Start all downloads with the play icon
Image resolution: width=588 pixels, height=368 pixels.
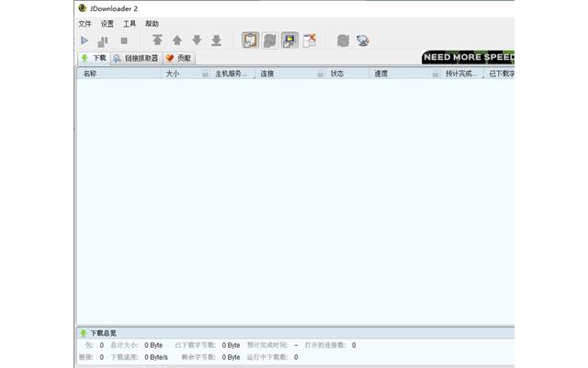pyautogui.click(x=85, y=40)
